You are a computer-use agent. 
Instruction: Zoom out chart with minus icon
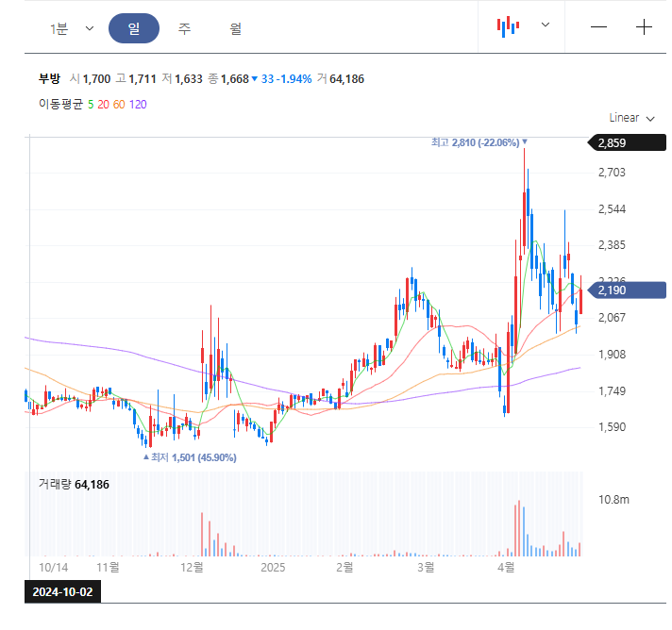[x=598, y=27]
